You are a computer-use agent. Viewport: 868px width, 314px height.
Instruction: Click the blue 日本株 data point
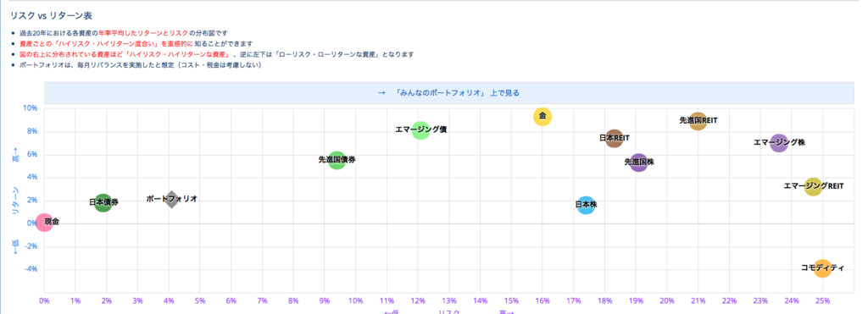click(x=586, y=206)
